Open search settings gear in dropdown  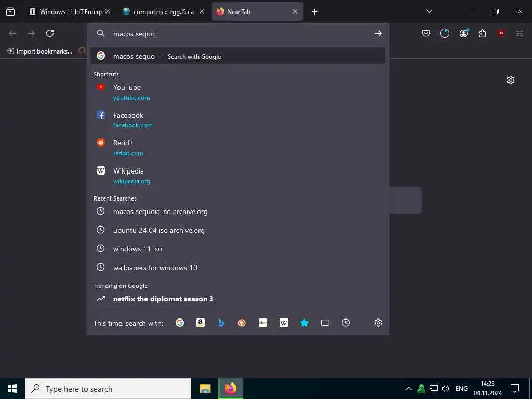tap(378, 323)
